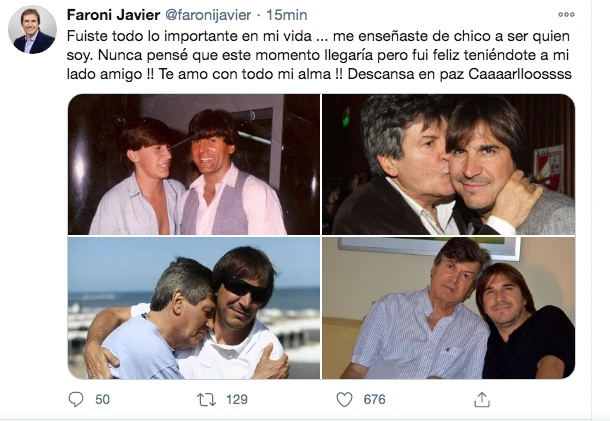Click Faroni Javier's profile avatar
This screenshot has height=421, width=610.
32,30
